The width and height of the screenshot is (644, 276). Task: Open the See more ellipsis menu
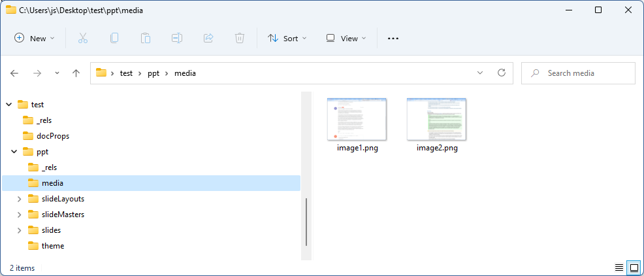pos(393,38)
